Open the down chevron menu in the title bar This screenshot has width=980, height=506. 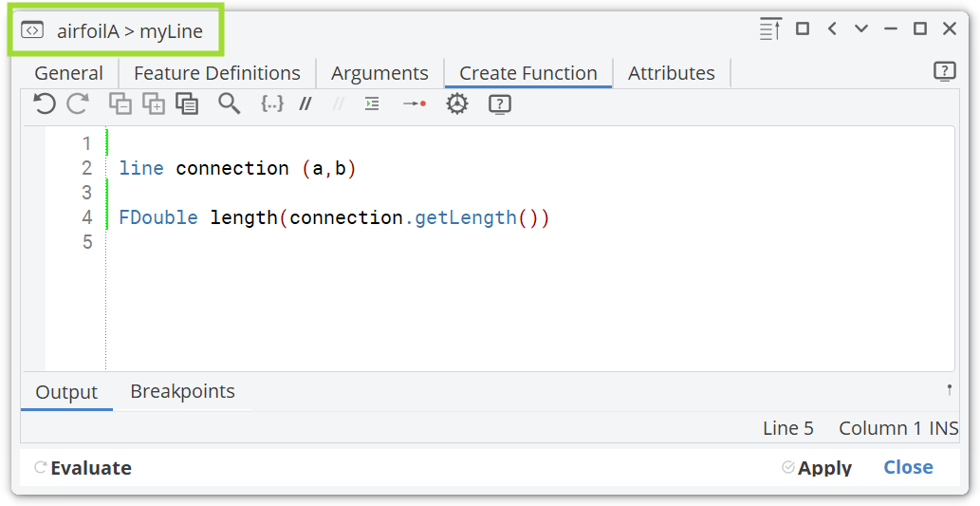pos(861,28)
